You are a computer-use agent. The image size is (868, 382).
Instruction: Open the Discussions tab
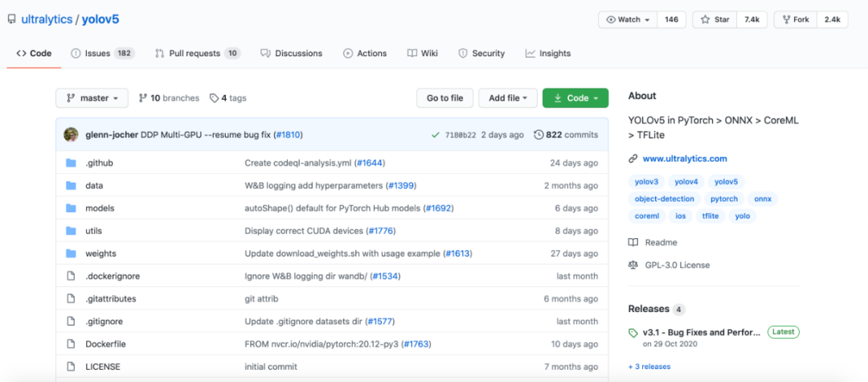pyautogui.click(x=291, y=53)
